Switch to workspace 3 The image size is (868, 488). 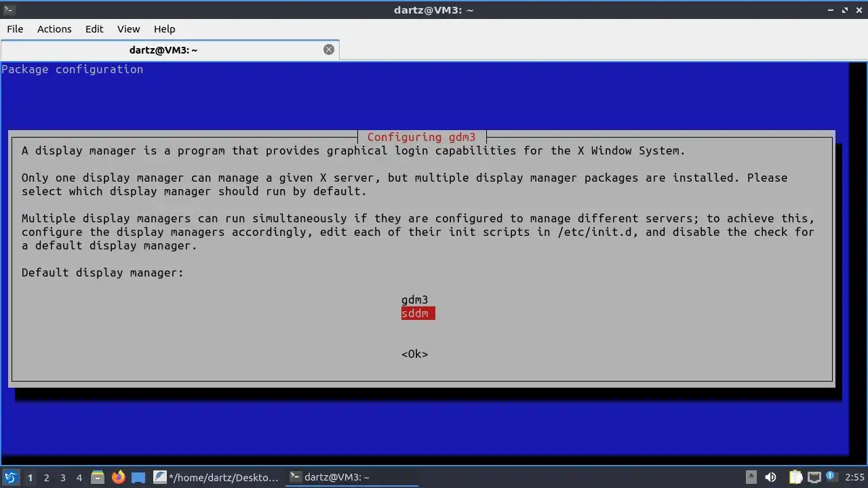tap(62, 477)
